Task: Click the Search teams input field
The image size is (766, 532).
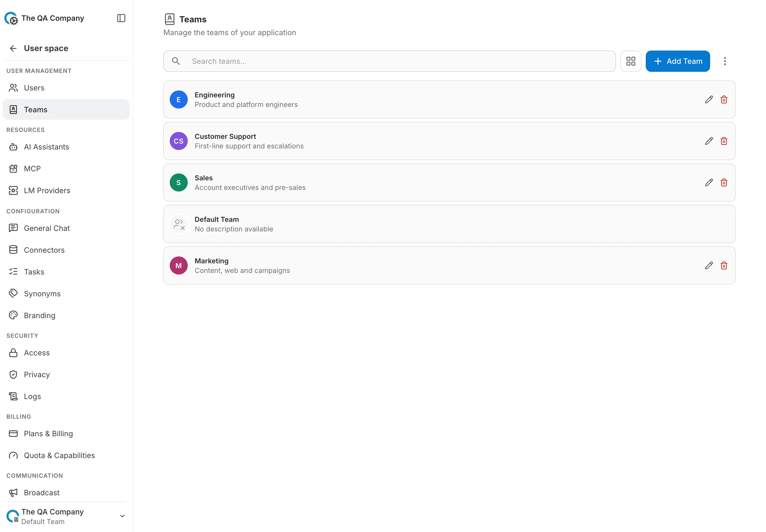Action: [x=389, y=61]
